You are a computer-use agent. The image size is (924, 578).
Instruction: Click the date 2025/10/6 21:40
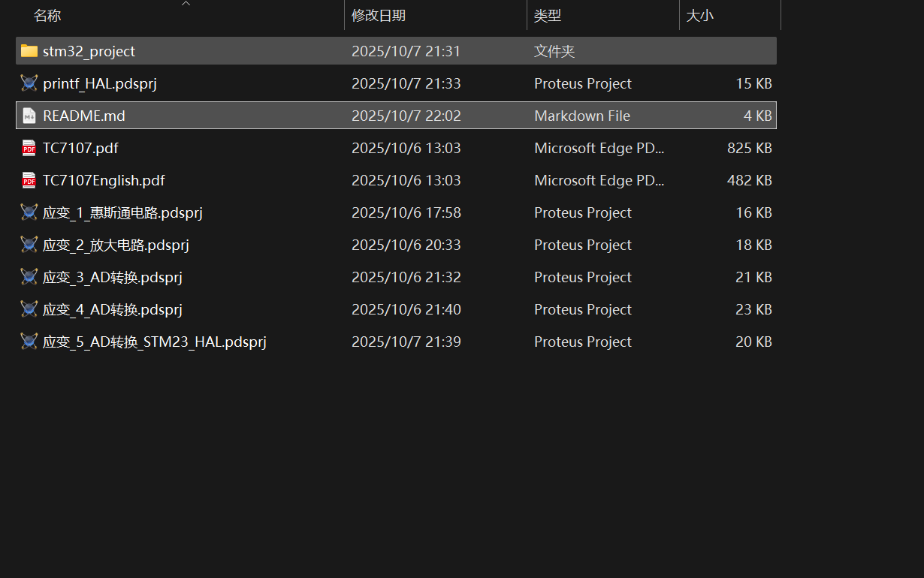click(406, 309)
